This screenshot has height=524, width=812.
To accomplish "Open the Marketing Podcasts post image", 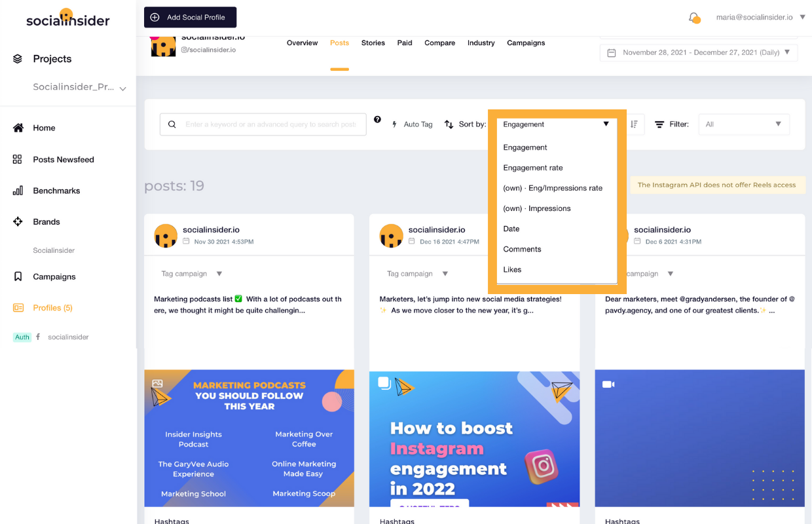I will pyautogui.click(x=249, y=438).
